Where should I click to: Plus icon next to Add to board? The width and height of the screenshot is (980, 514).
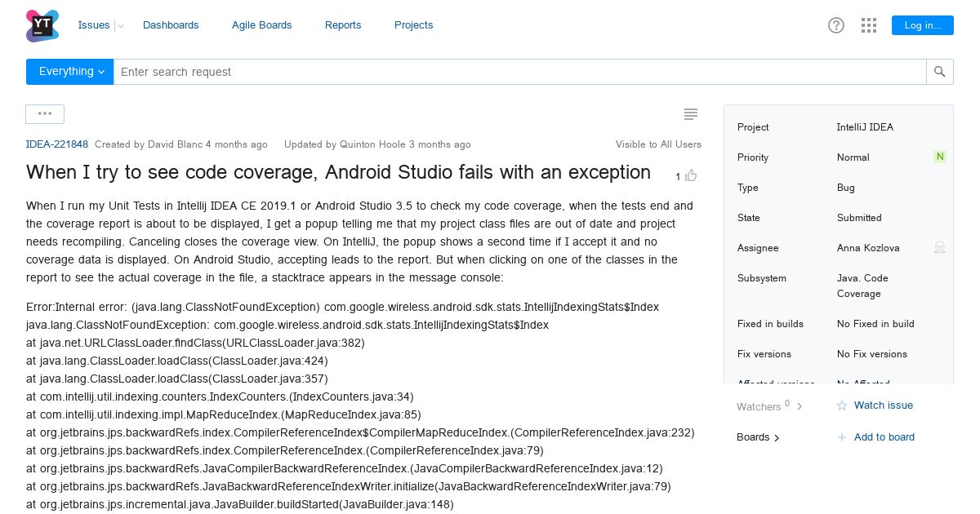pos(842,437)
